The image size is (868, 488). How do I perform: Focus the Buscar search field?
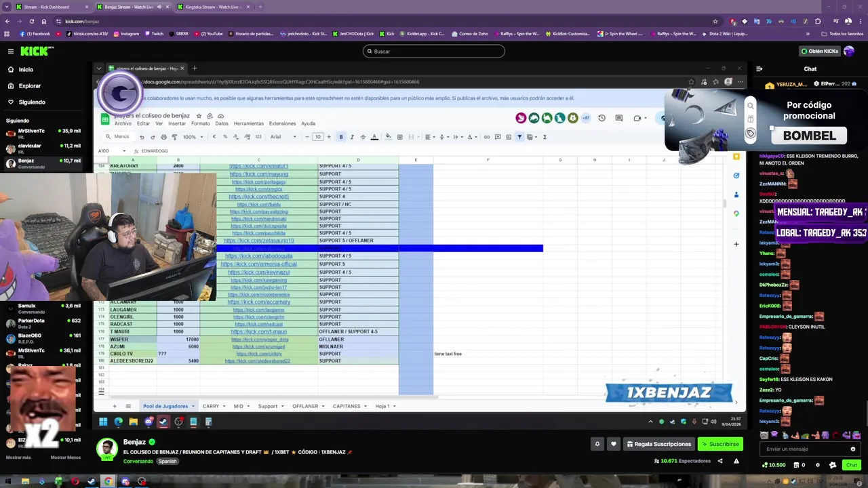pyautogui.click(x=434, y=51)
